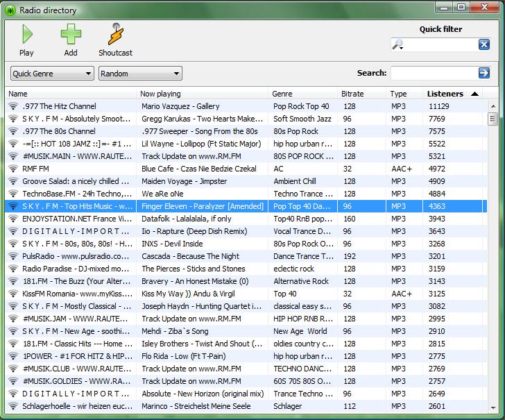Click radio icon of #MUSIK.GOLDIES row
This screenshot has height=420, width=505.
click(x=13, y=381)
